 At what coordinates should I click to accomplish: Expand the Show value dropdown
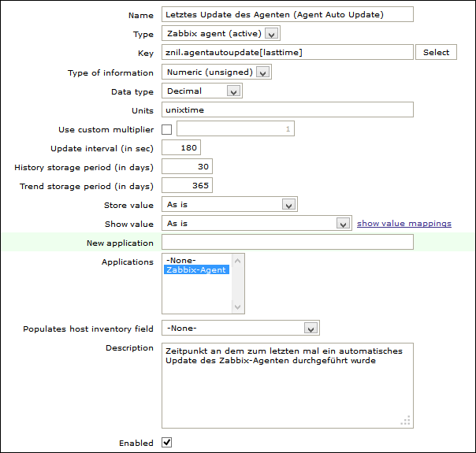[256, 224]
